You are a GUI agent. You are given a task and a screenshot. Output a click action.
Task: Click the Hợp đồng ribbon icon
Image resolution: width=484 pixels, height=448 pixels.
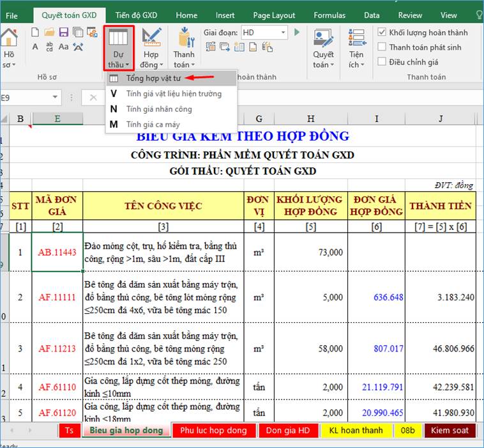[x=151, y=47]
